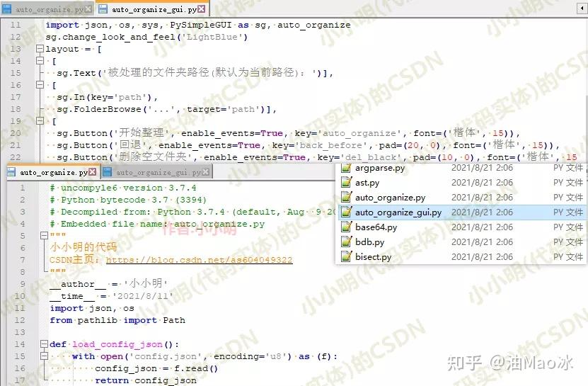Click PY 文件 type of base64.py row
Screen dimensions: 588x386
pos(568,227)
